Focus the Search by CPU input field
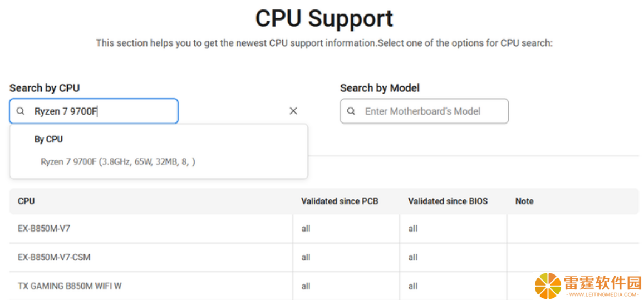 pos(94,111)
